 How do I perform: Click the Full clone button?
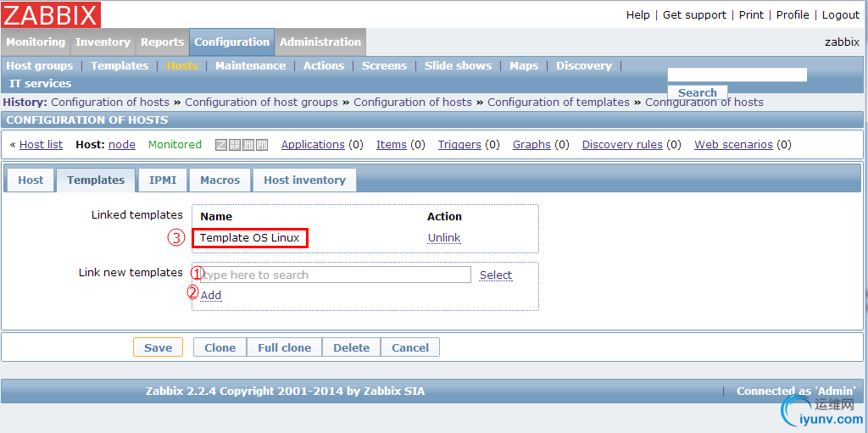pos(285,347)
